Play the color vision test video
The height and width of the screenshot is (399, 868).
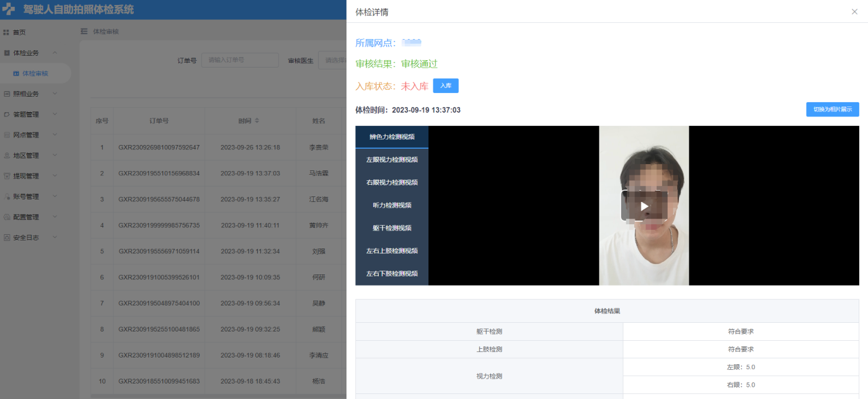[x=644, y=206]
